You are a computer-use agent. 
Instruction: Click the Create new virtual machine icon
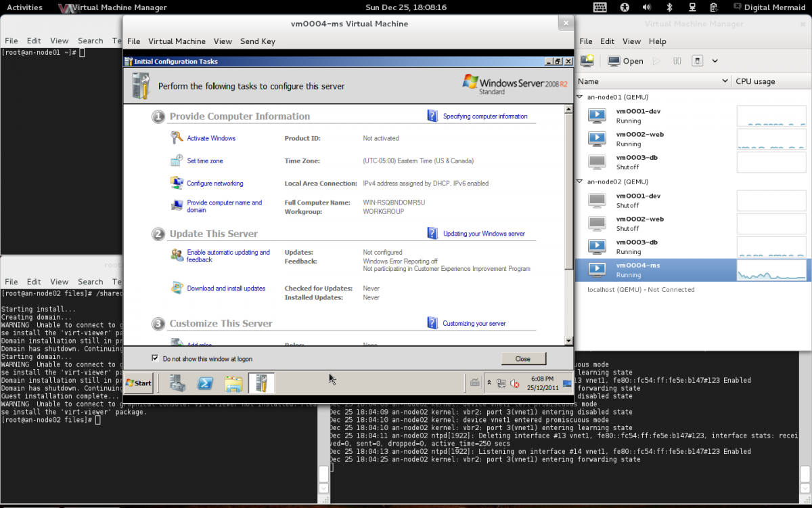(587, 61)
